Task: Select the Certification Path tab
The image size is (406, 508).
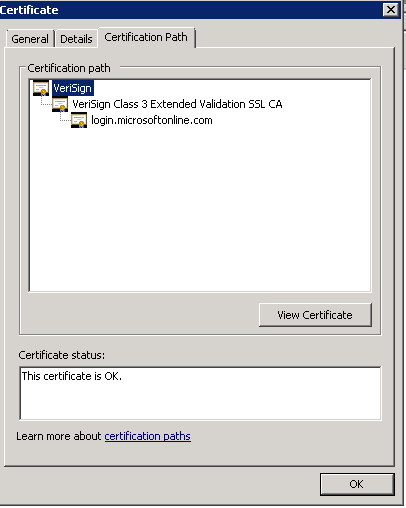Action: click(x=146, y=37)
